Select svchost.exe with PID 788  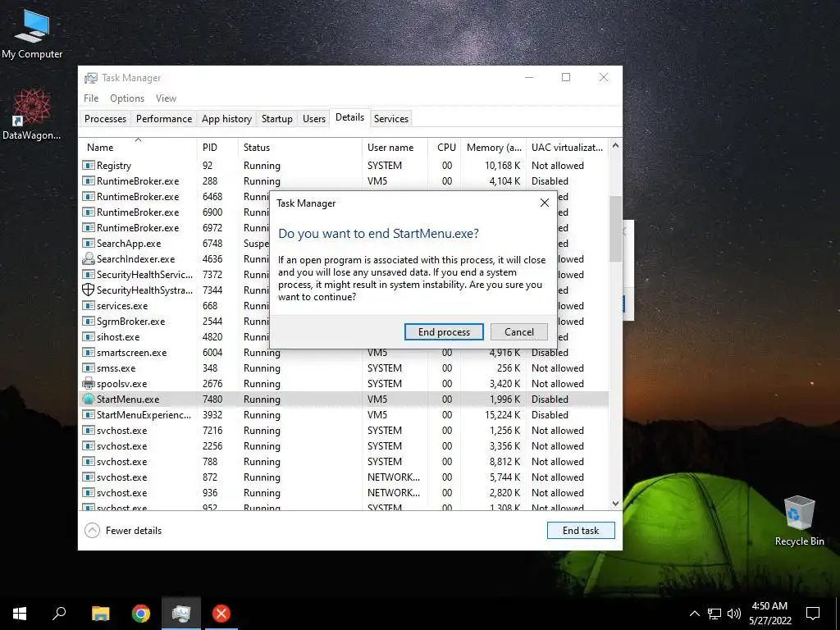click(x=344, y=461)
